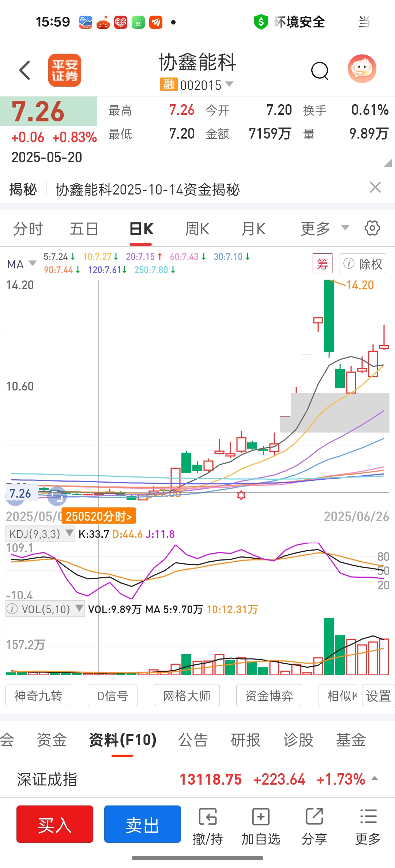Select 资料(F10) tab

pos(123,740)
